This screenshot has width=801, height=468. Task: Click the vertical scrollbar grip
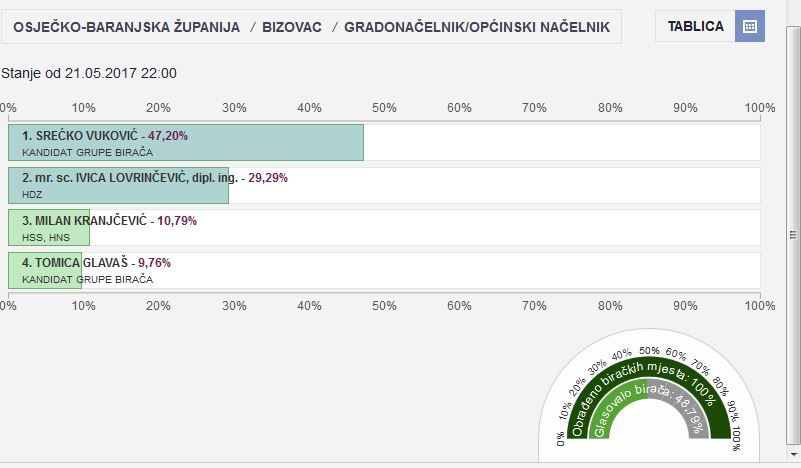(793, 235)
